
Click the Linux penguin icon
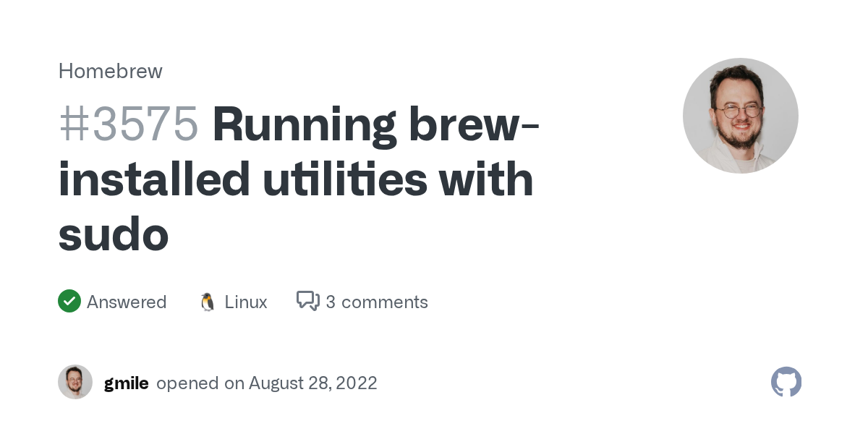point(208,302)
